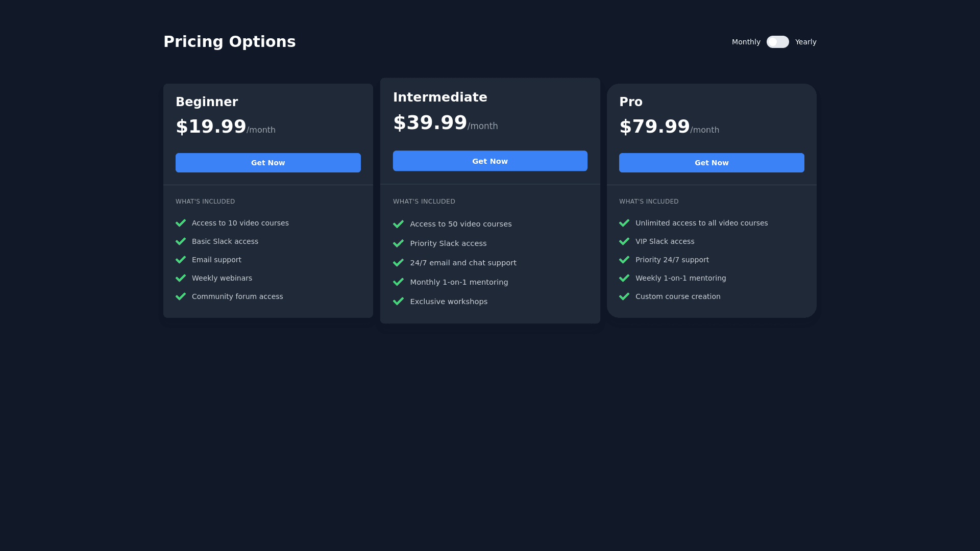Viewport: 980px width, 551px height.
Task: Click Community forum access feature text
Action: (x=237, y=296)
